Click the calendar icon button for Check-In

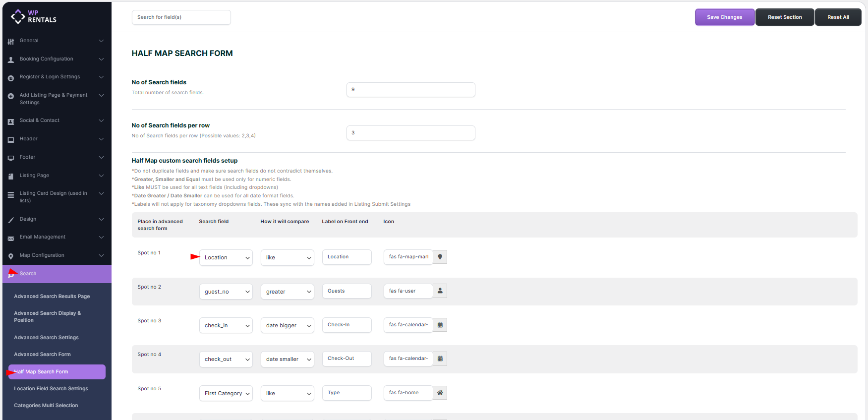(440, 325)
